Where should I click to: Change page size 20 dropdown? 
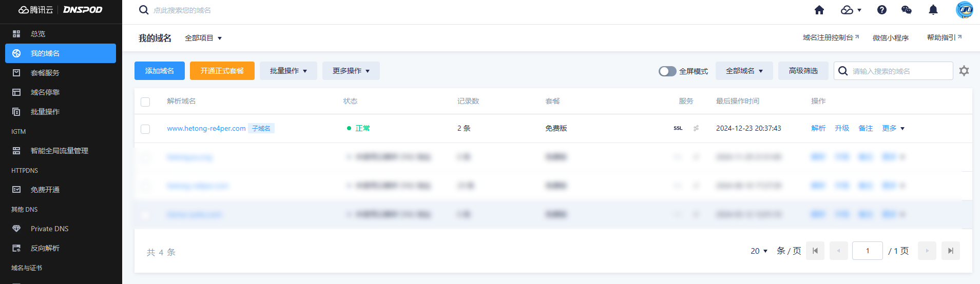point(759,251)
